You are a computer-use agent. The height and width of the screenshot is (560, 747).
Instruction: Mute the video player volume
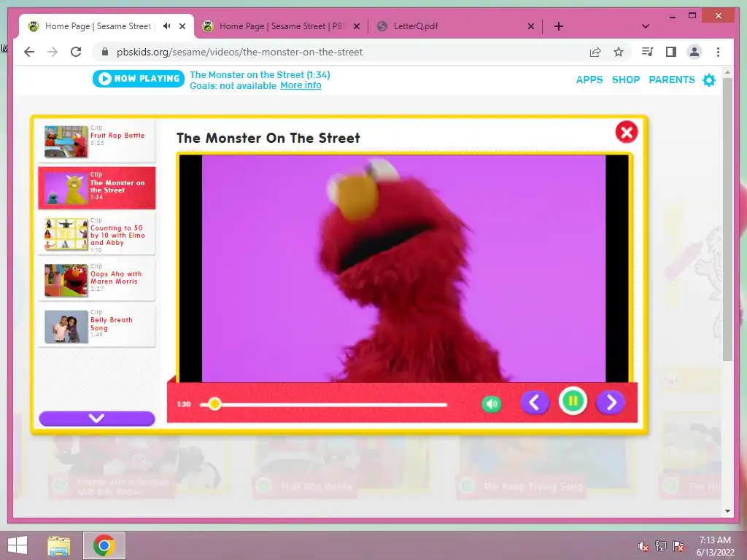tap(491, 404)
